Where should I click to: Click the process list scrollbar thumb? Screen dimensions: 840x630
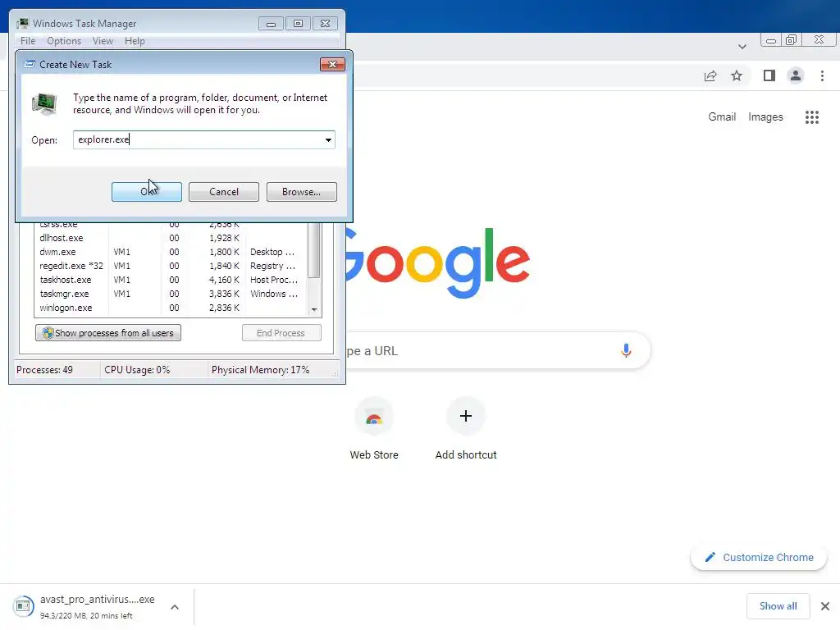click(x=314, y=250)
